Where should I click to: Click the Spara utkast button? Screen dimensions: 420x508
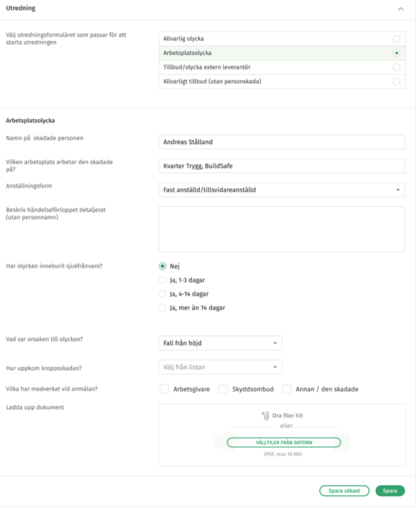[x=344, y=491]
